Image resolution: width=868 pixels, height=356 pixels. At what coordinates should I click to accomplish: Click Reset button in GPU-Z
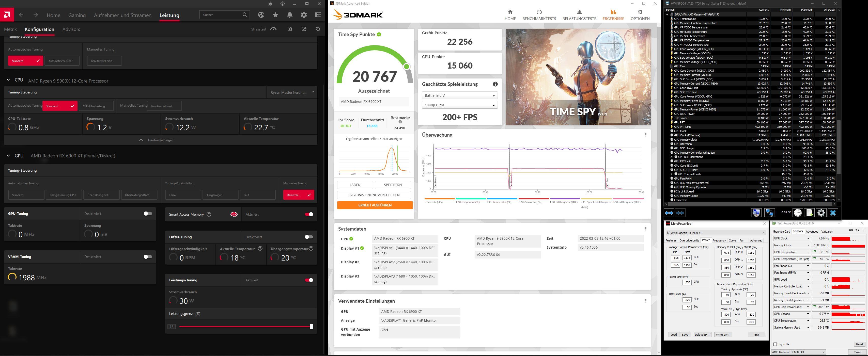coord(859,344)
